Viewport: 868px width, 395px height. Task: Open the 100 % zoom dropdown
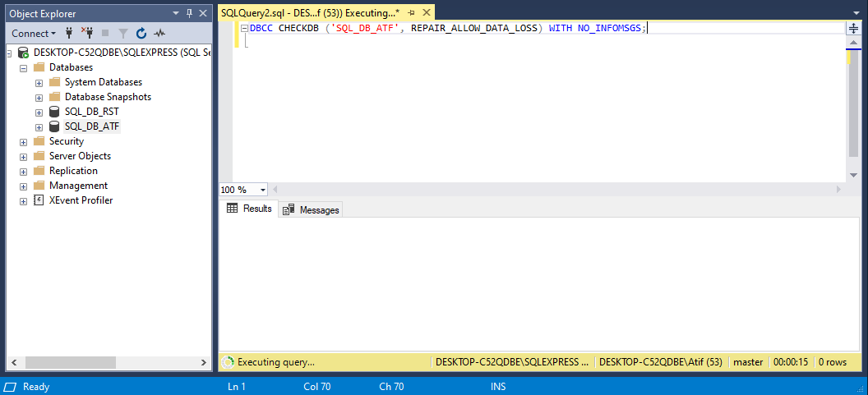263,190
